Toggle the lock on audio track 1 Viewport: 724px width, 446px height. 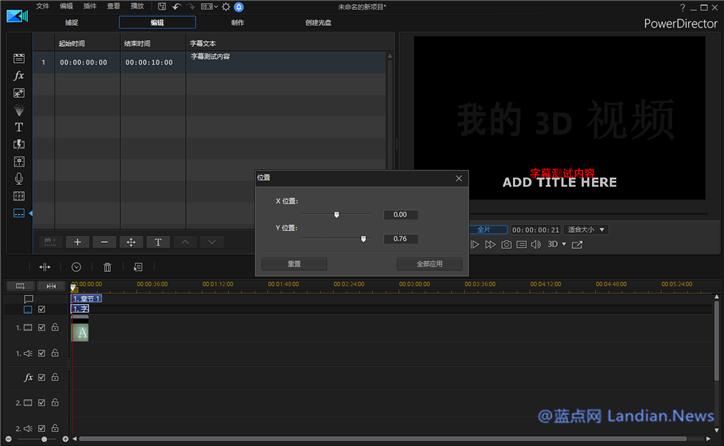(55, 353)
